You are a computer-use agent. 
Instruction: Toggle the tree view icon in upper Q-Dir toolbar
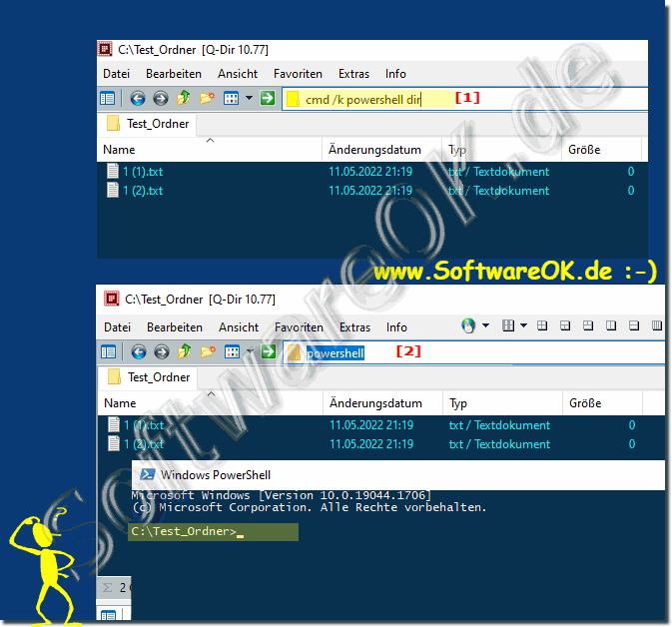point(107,99)
